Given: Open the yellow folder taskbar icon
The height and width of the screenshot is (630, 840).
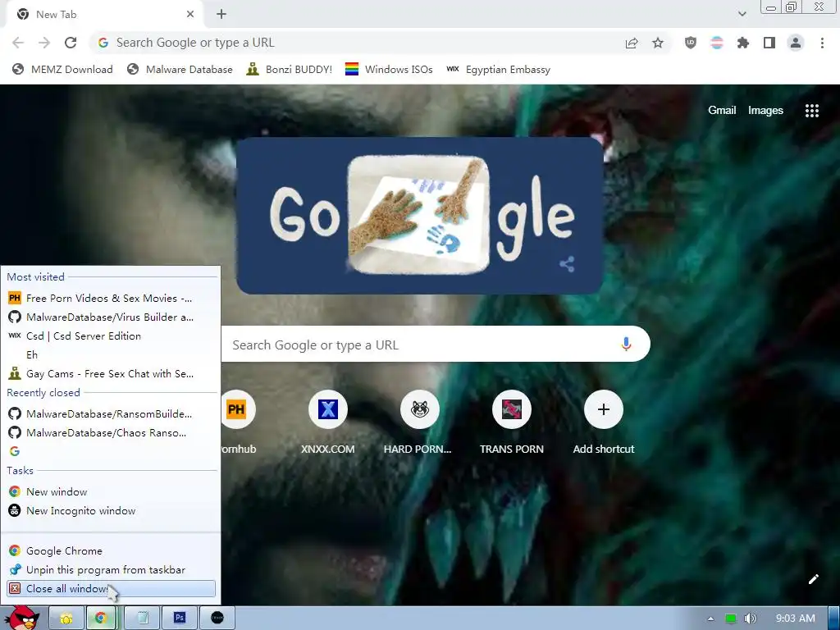Looking at the screenshot, I should tap(66, 619).
